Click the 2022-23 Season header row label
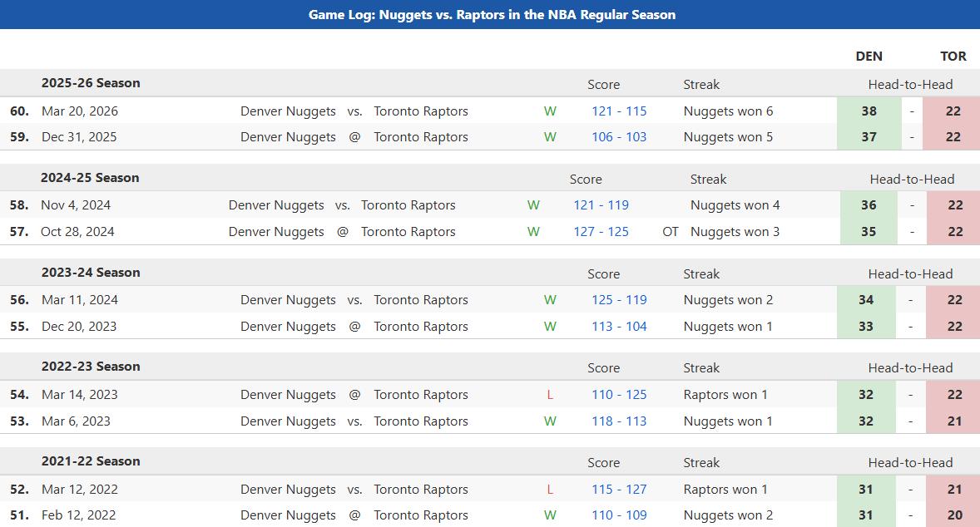Viewport: 980px width, 527px height. click(91, 367)
